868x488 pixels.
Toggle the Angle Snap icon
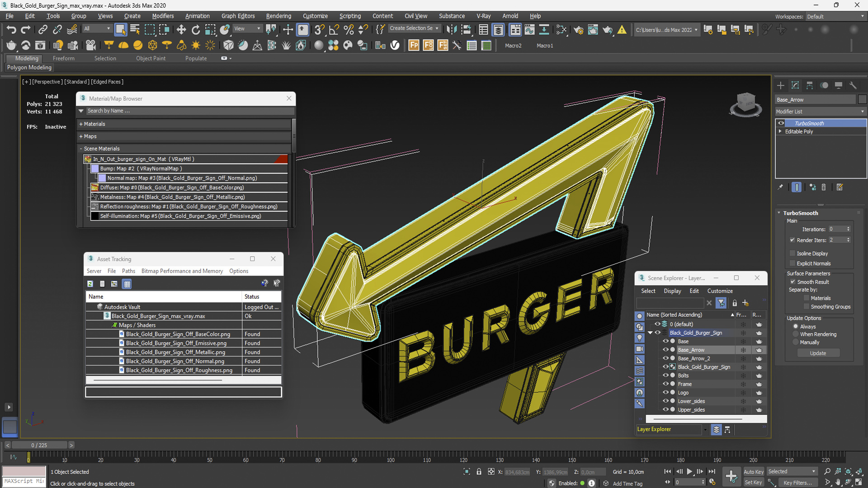[334, 30]
